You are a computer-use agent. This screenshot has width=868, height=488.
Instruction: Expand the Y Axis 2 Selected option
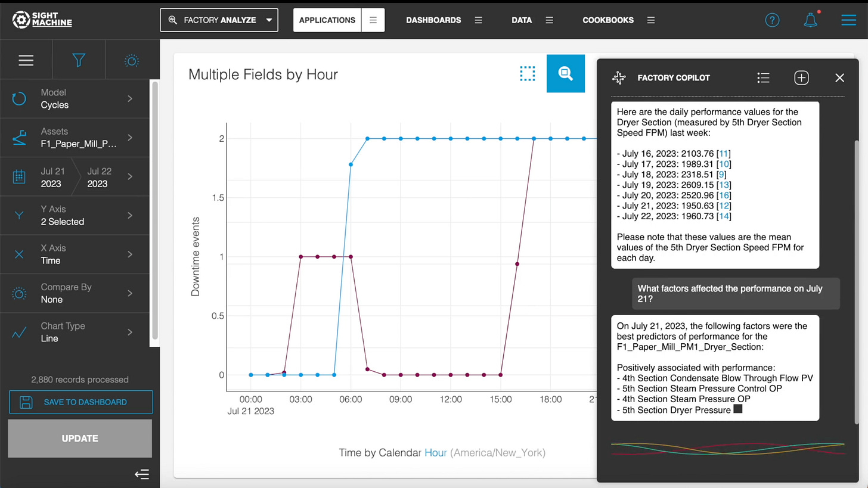75,216
